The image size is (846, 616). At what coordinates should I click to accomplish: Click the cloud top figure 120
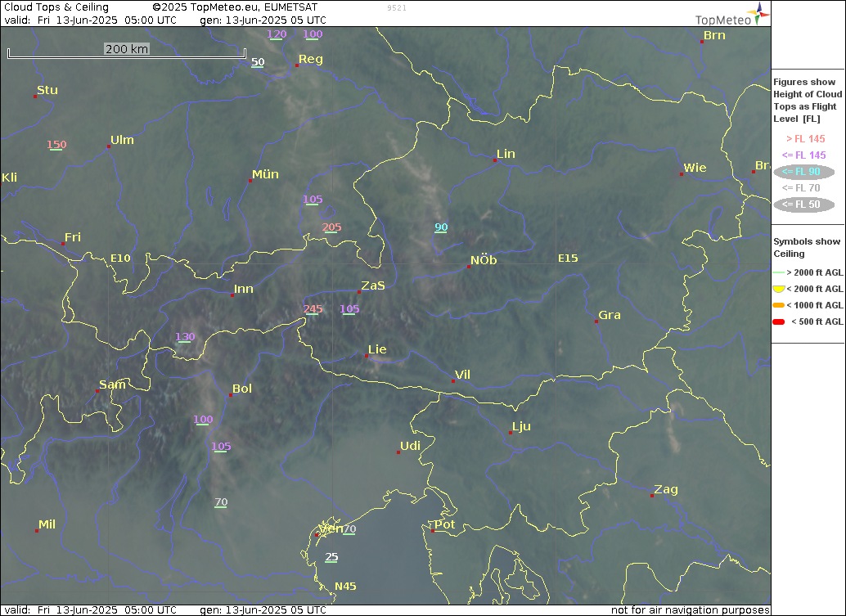pyautogui.click(x=277, y=34)
